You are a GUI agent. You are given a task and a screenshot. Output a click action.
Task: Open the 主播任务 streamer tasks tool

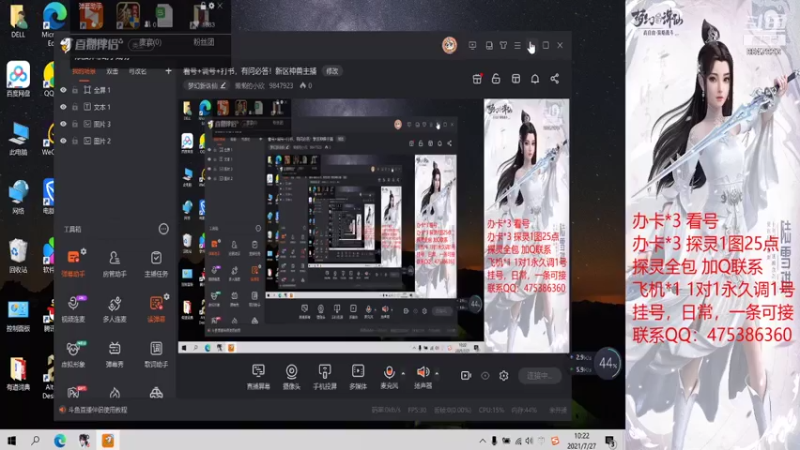(156, 262)
